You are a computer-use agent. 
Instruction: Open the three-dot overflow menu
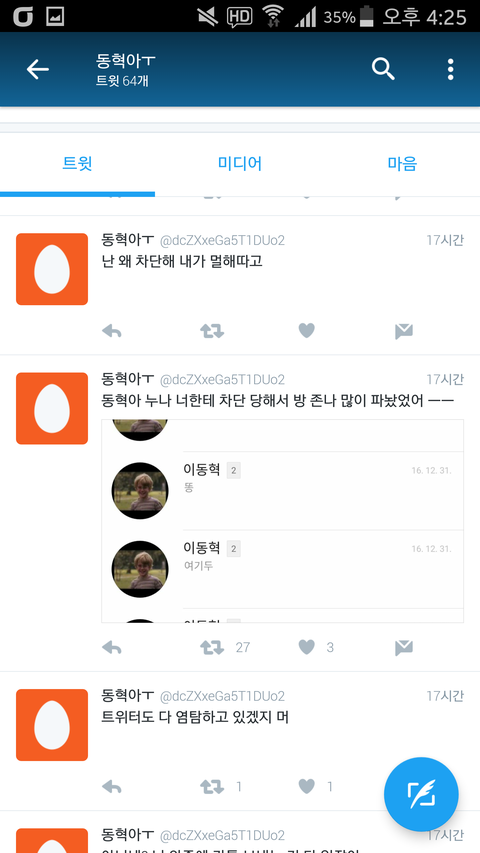pyautogui.click(x=450, y=69)
